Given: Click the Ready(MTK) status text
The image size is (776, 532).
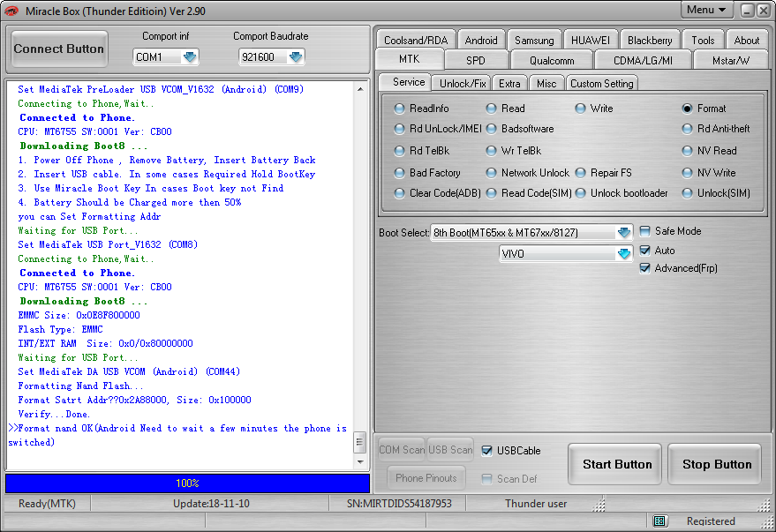Looking at the screenshot, I should tap(47, 503).
